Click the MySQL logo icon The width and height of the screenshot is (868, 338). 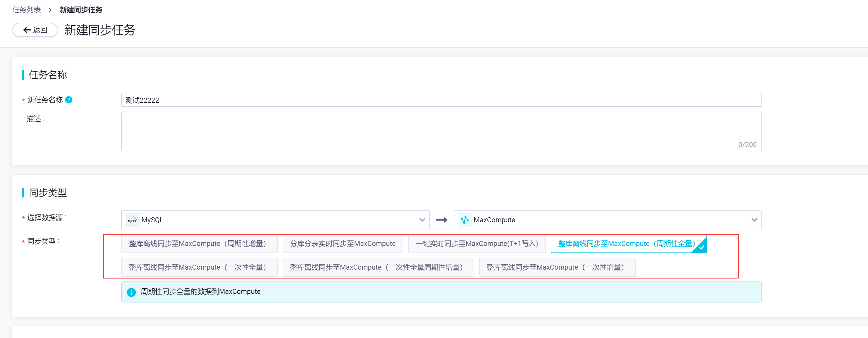pyautogui.click(x=132, y=220)
